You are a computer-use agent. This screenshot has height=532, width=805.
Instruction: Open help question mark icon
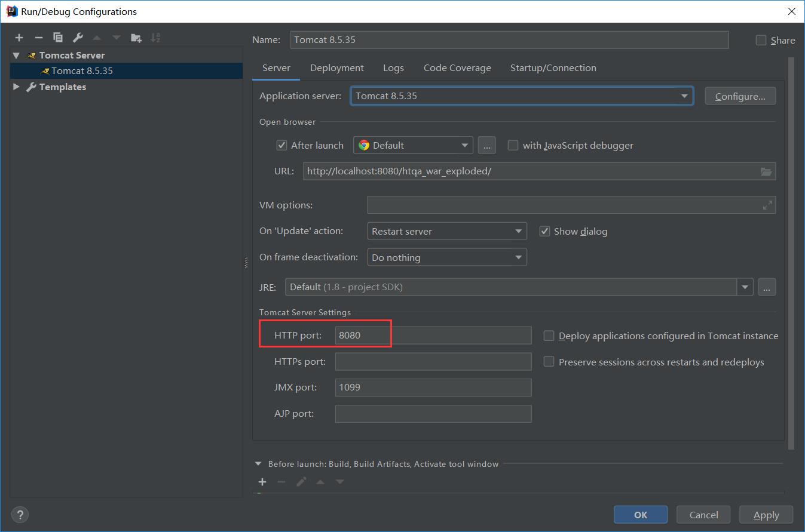click(x=20, y=515)
